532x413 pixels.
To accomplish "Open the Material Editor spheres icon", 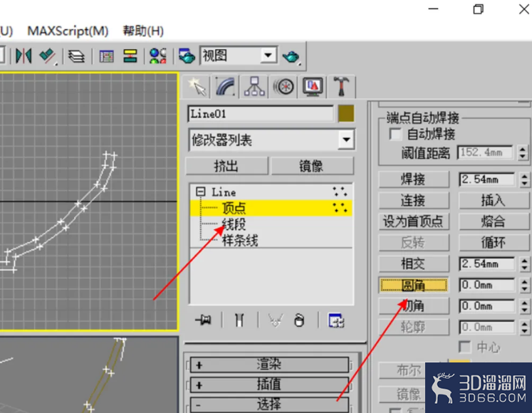I will pos(158,56).
